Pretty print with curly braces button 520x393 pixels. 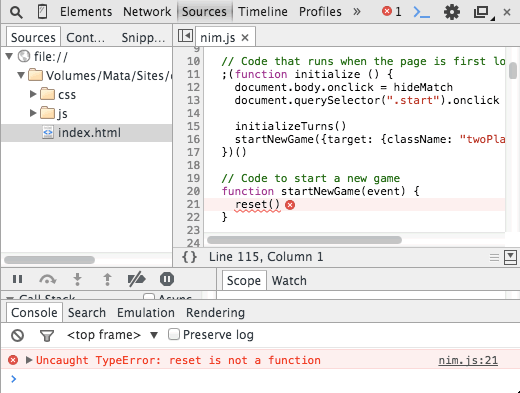tap(189, 257)
